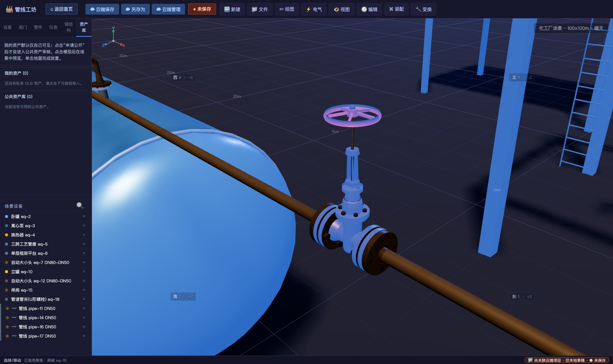The width and height of the screenshot is (613, 364).
Task: Select 自动大小头 eq-12 DN80-DN50 entry
Action: (46, 281)
